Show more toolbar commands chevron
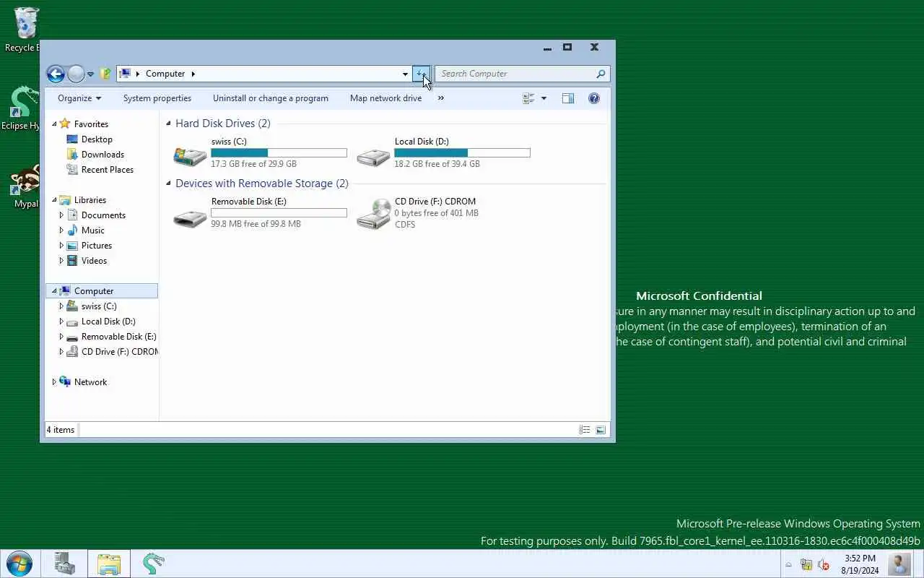 [441, 98]
